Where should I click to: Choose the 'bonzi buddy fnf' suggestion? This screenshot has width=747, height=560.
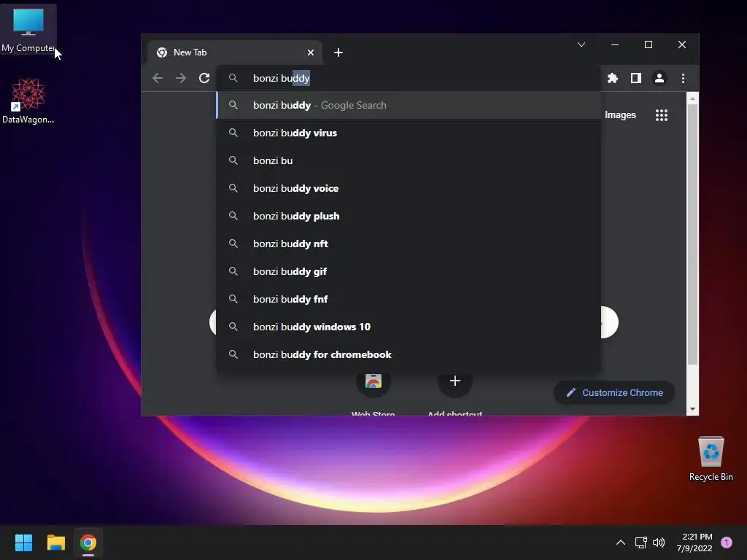click(409, 298)
